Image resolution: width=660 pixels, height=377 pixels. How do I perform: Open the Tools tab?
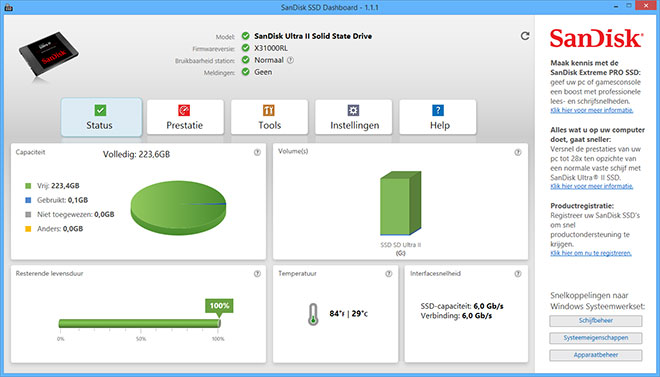pyautogui.click(x=269, y=117)
